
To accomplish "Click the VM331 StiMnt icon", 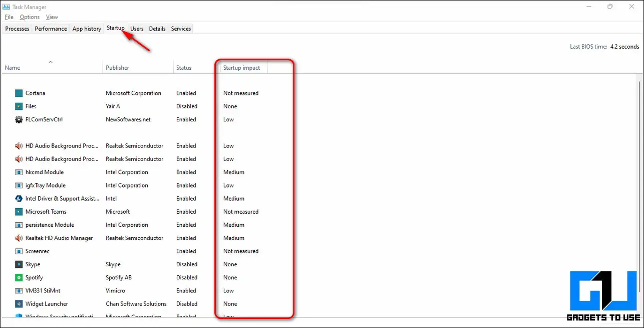I will [19, 291].
